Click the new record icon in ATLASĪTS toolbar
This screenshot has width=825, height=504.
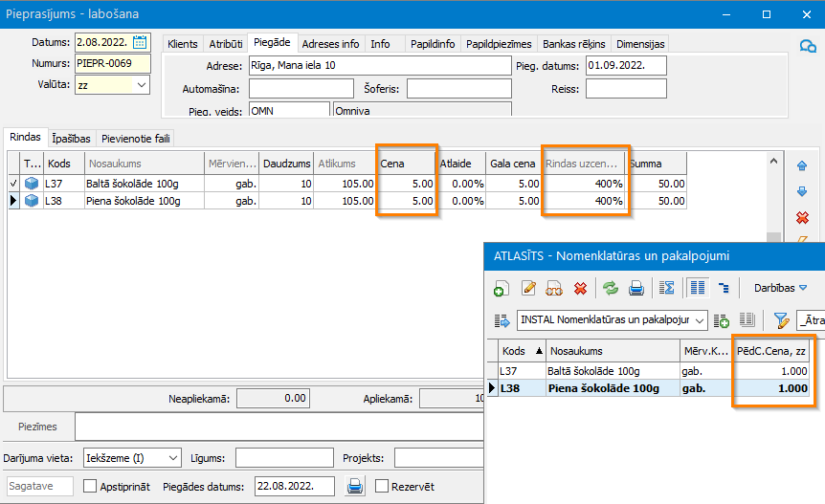tap(501, 288)
